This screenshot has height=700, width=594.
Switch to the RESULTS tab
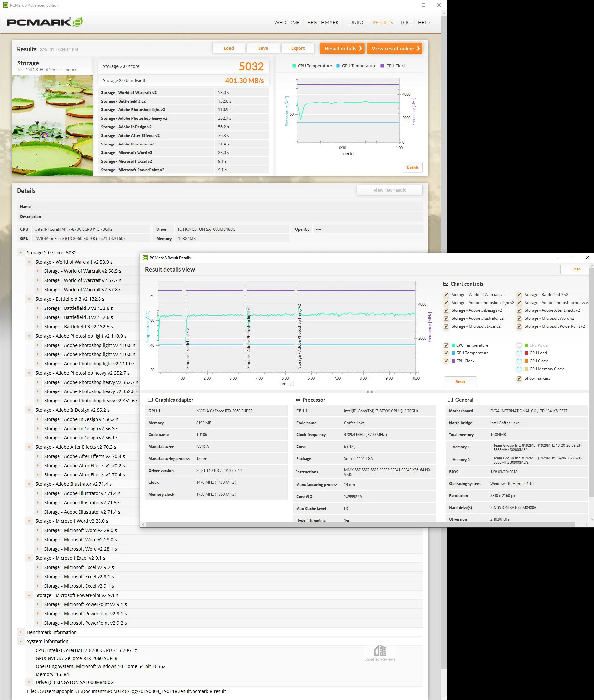pyautogui.click(x=383, y=22)
